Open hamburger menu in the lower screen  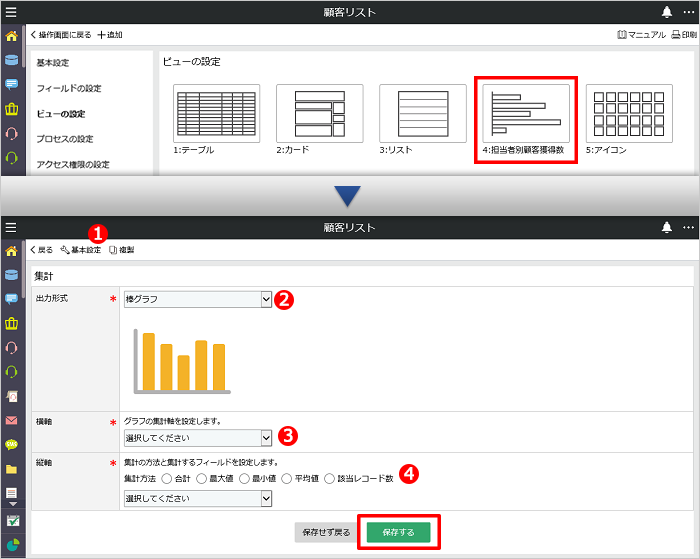click(11, 228)
